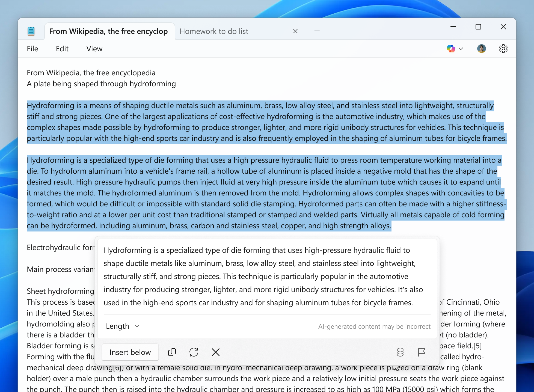This screenshot has width=534, height=392.
Task: Expand the Copilot dropdown arrow
Action: 461,49
